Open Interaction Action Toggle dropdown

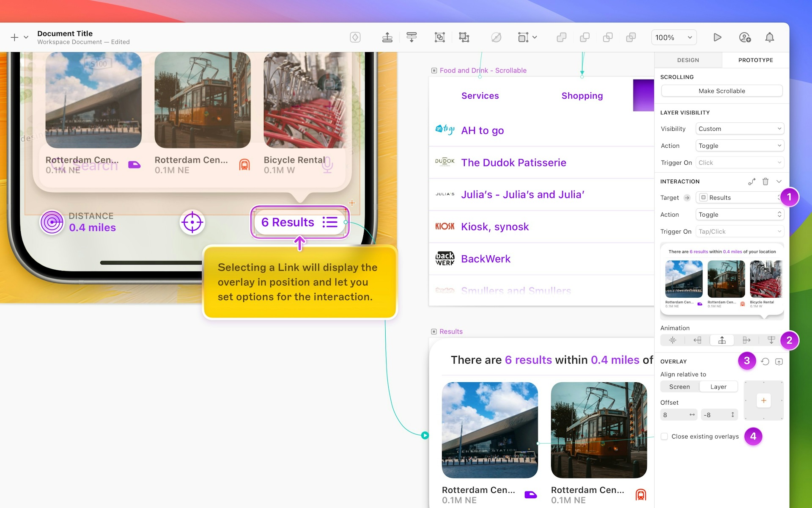pos(740,215)
